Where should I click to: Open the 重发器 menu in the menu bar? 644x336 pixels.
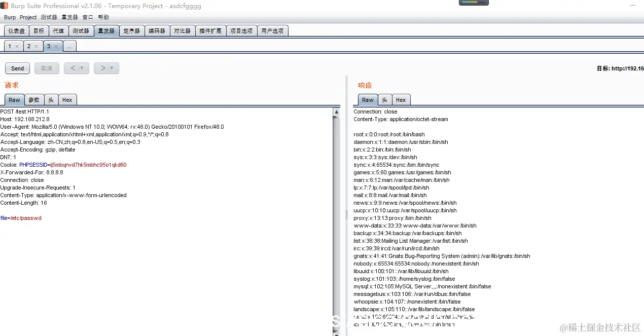pyautogui.click(x=69, y=17)
